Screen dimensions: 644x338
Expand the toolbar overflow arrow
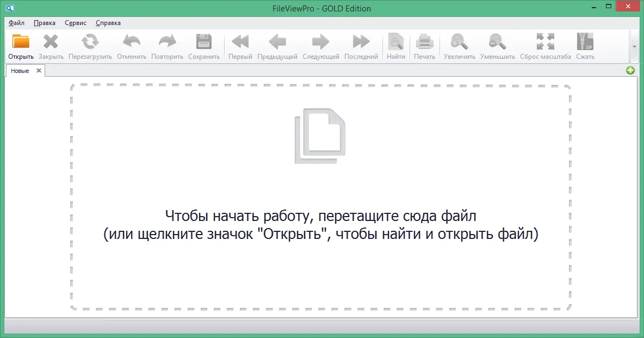pos(634,47)
